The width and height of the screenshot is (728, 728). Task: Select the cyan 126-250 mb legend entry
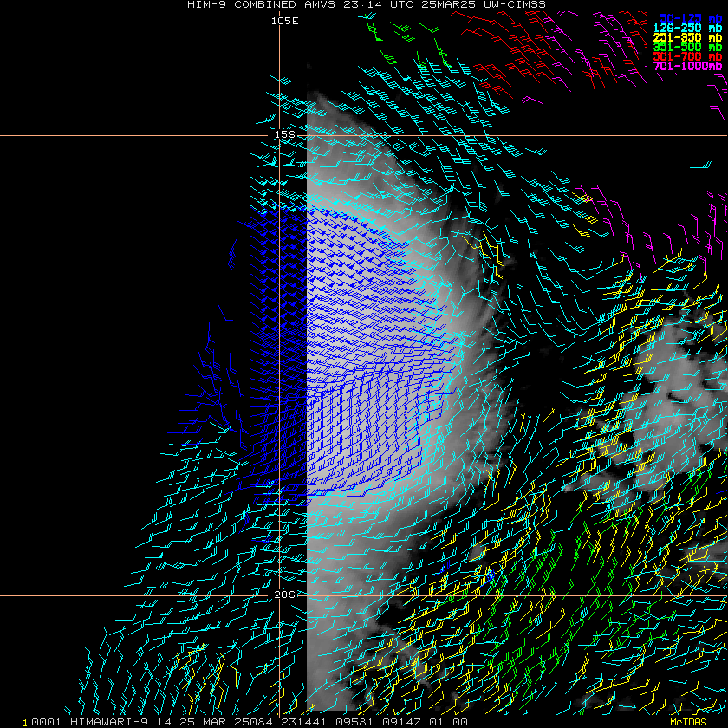687,28
